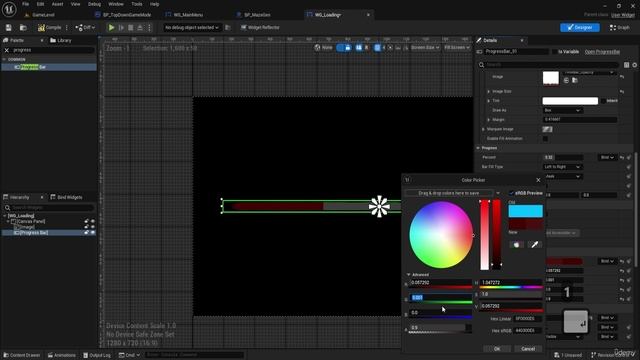640x360 pixels.
Task: Click the alpha slider in Color Picker
Action: 440,328
